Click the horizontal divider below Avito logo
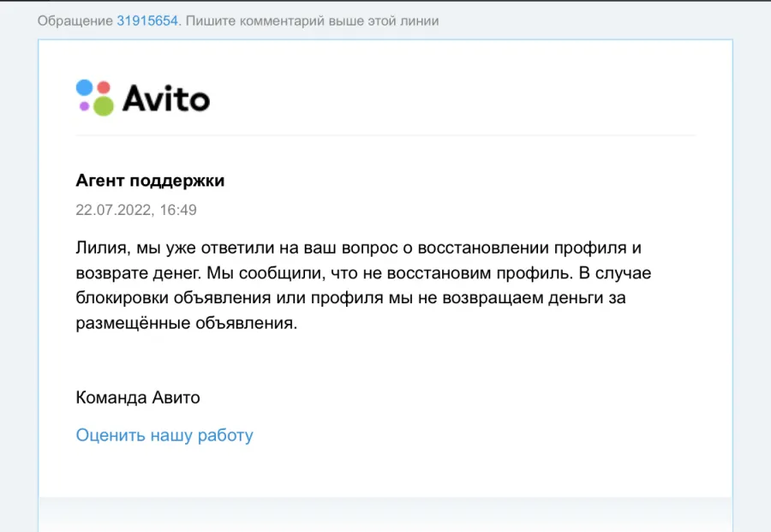771x532 pixels. pyautogui.click(x=385, y=134)
